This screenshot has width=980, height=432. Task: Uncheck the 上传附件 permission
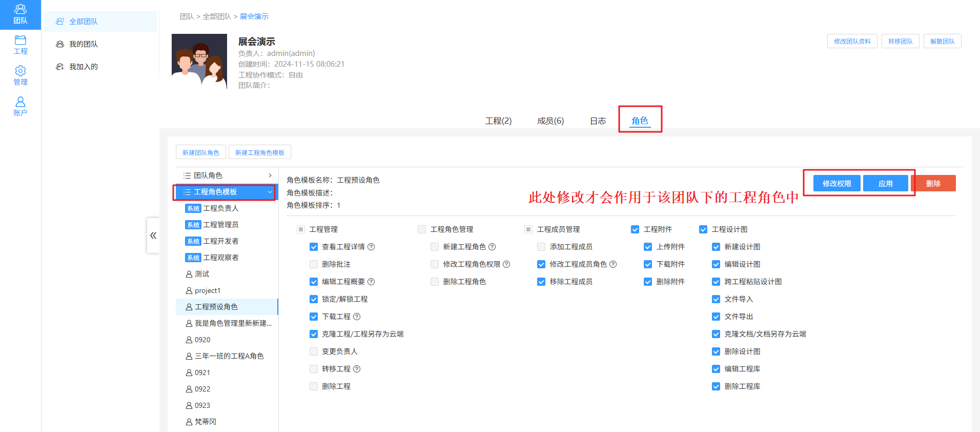(x=648, y=247)
